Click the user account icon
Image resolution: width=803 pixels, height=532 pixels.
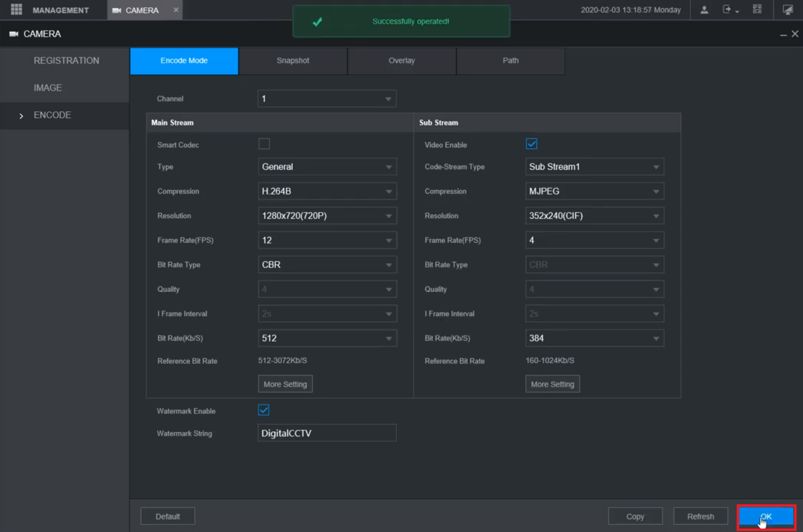[704, 10]
